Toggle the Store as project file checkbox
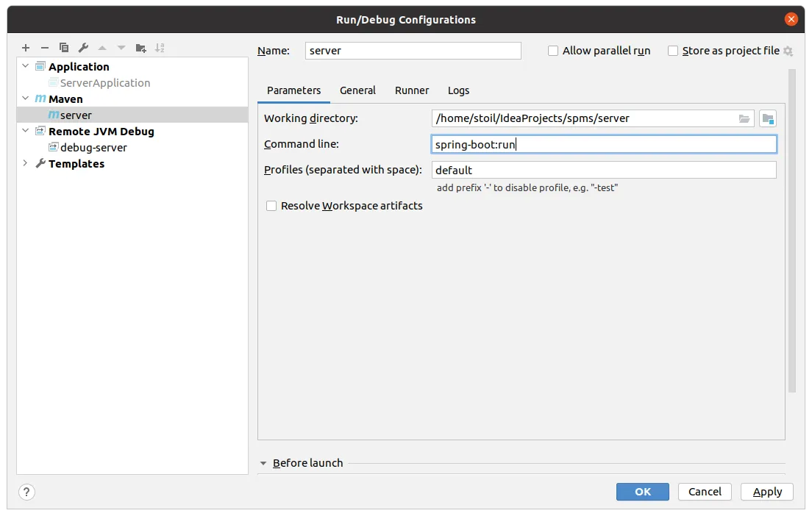 click(x=673, y=51)
